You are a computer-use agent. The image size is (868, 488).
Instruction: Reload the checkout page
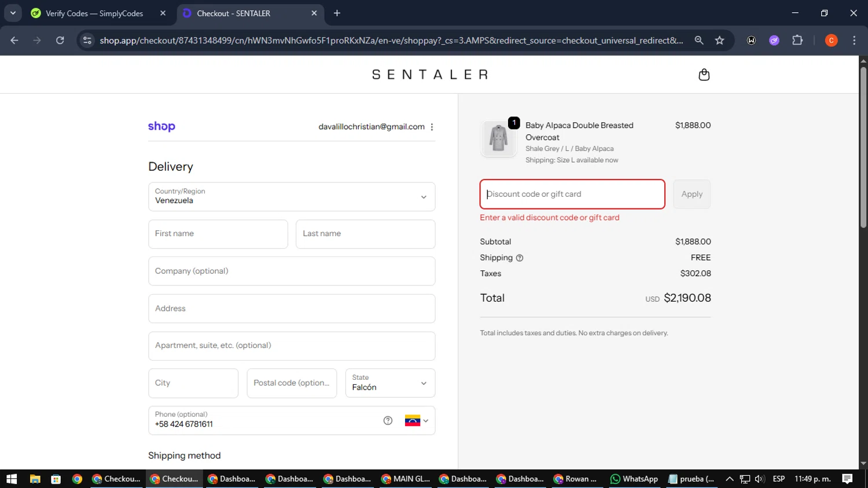(x=60, y=41)
